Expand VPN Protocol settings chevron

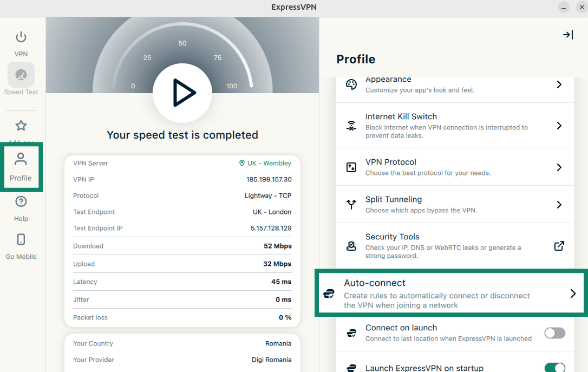click(x=559, y=167)
